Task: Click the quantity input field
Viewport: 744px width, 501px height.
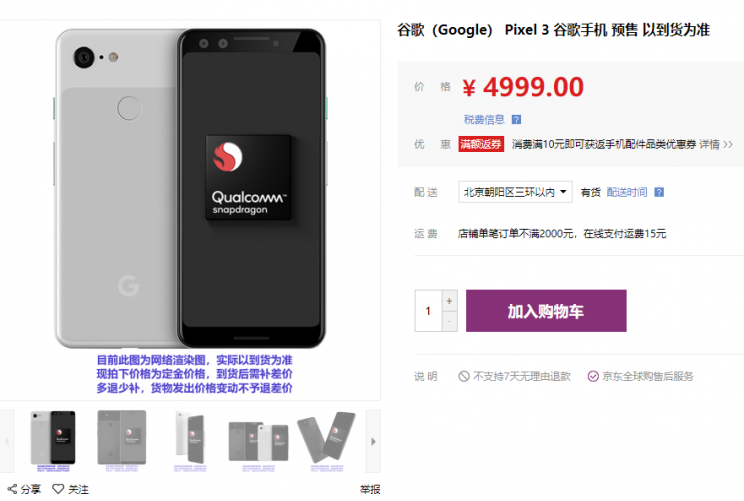Action: (x=428, y=311)
